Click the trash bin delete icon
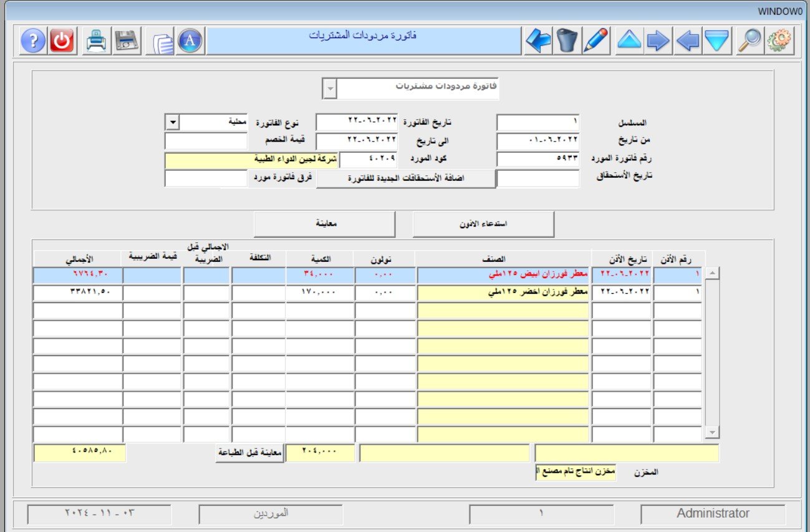 (x=566, y=41)
